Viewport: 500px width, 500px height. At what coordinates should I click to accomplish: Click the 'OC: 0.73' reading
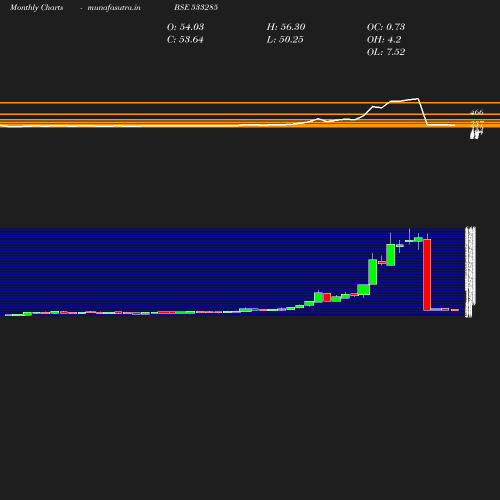click(386, 27)
